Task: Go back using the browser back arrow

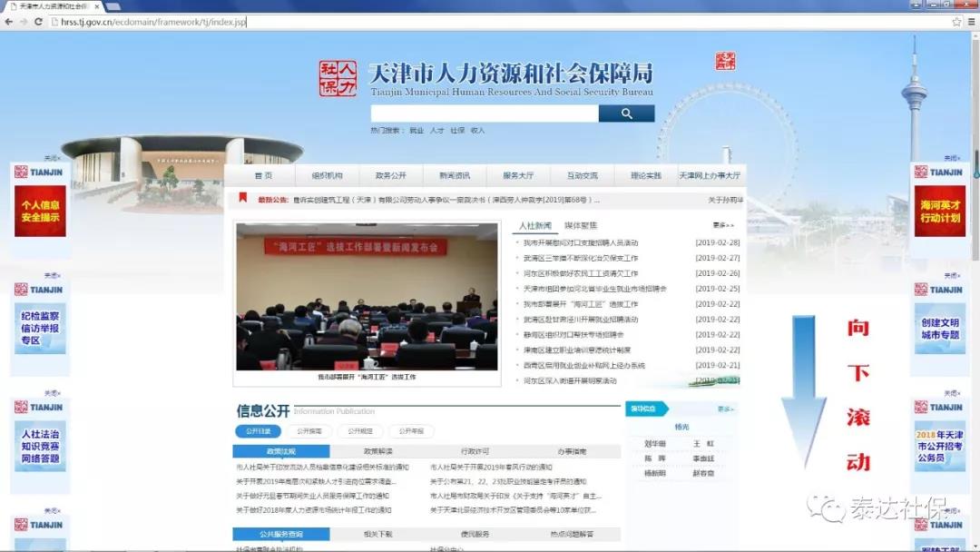Action: [x=9, y=22]
